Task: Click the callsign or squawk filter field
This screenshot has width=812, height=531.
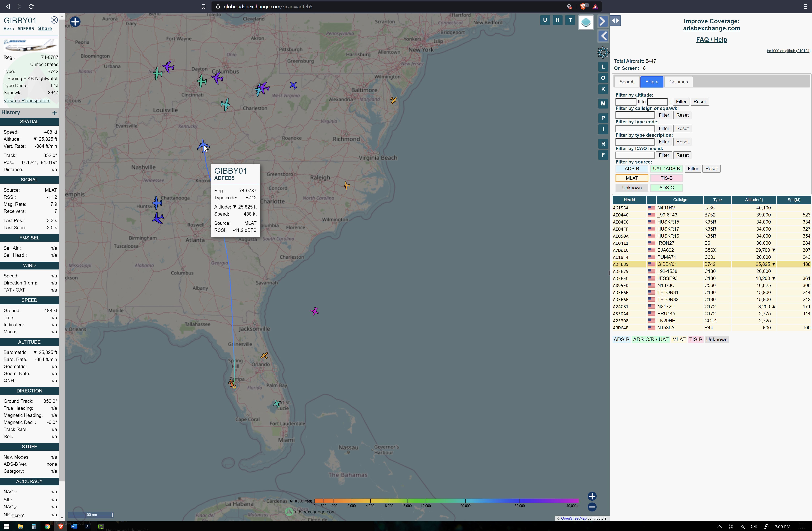Action: (635, 115)
